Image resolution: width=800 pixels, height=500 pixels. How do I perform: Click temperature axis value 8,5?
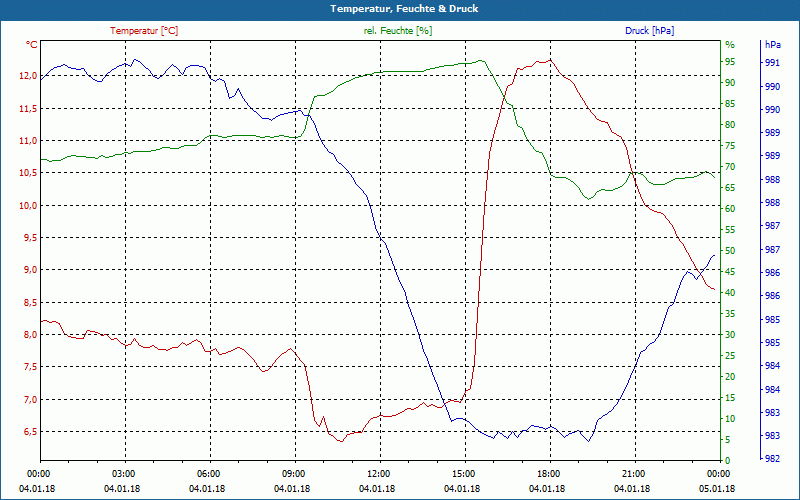point(30,303)
